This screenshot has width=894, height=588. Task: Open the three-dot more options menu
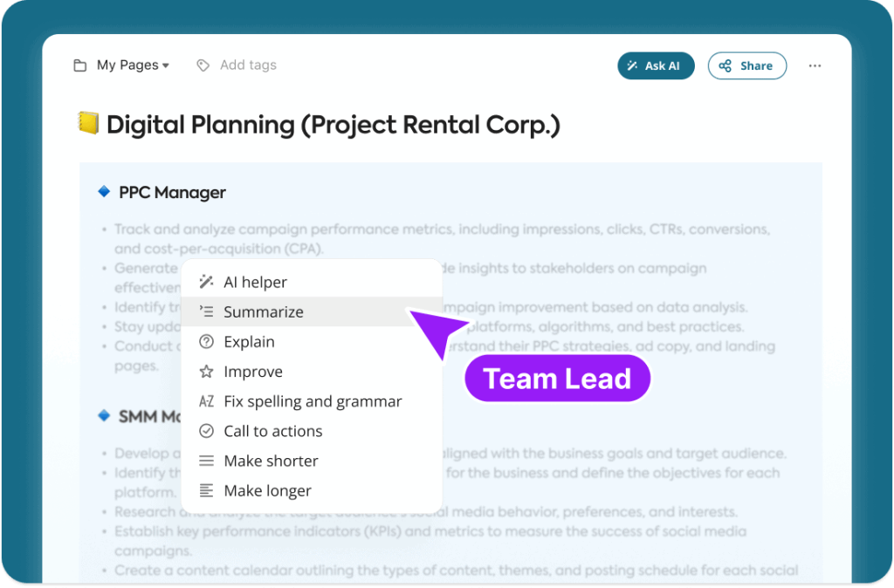815,65
